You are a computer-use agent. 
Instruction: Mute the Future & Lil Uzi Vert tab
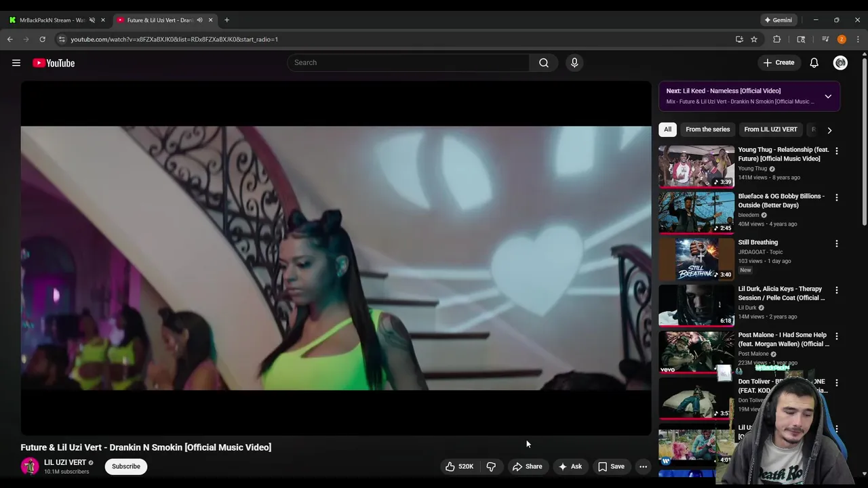click(x=199, y=20)
